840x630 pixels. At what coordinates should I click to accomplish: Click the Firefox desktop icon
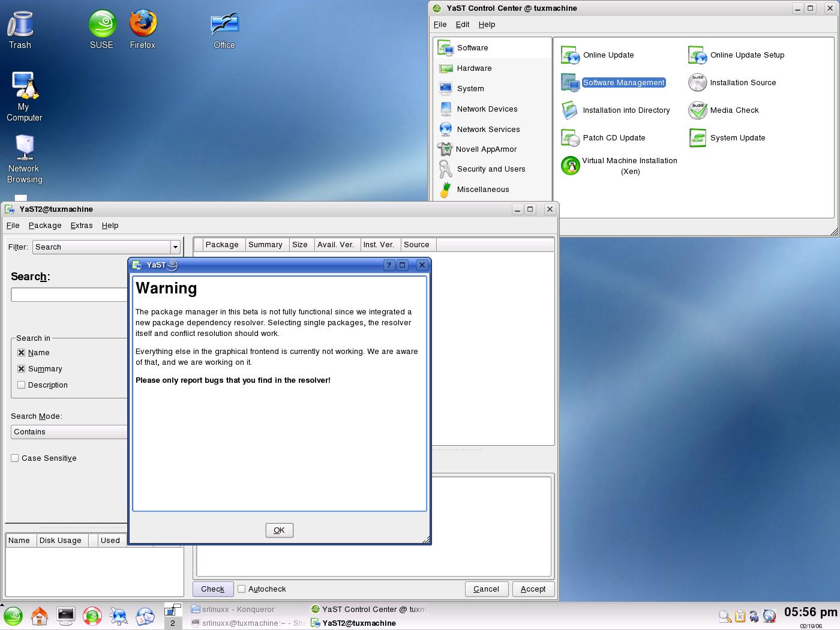pyautogui.click(x=143, y=30)
